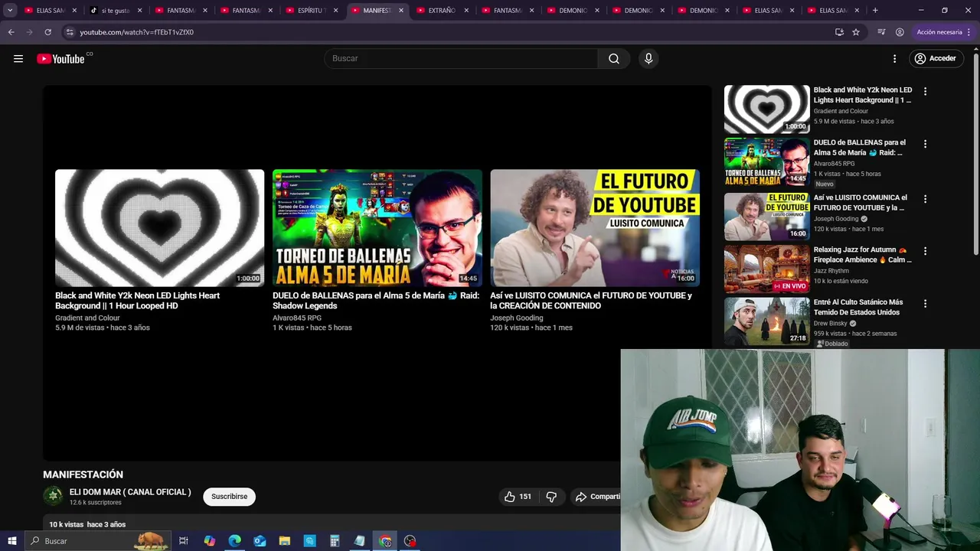
Task: Switch to the ESPÍRITU tab
Action: pos(311,11)
